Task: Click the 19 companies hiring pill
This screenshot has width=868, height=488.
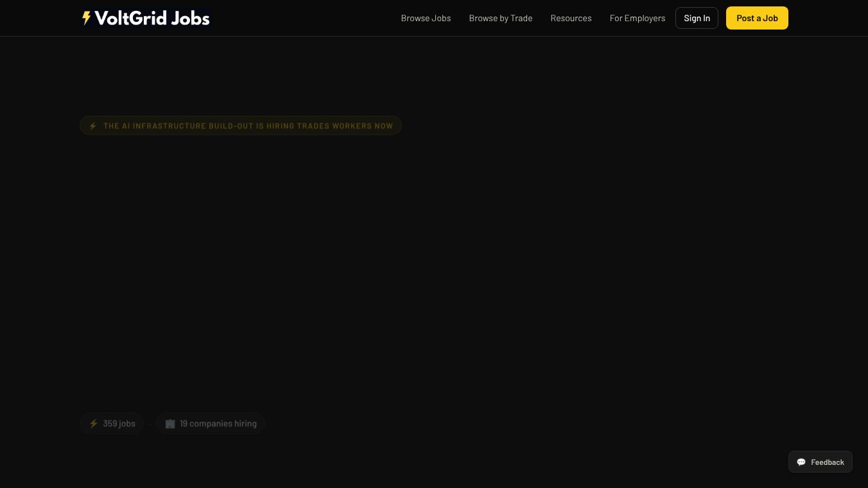Action: click(211, 424)
